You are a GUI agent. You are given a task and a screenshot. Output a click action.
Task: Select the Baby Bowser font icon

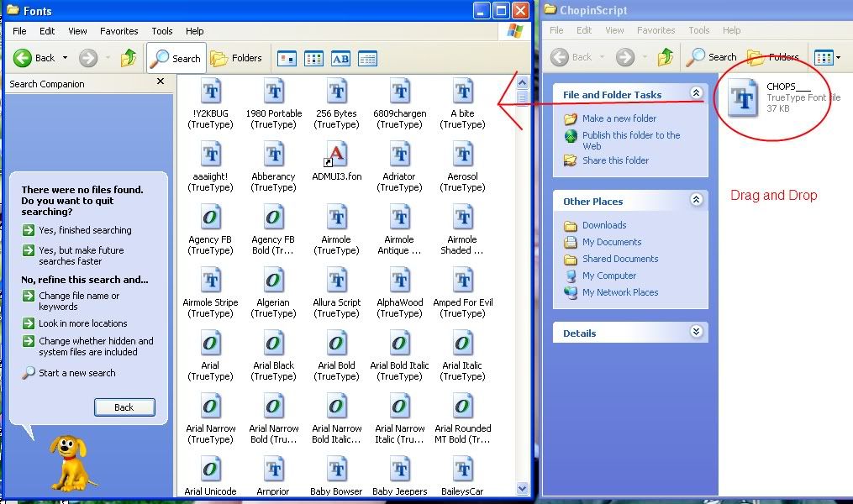point(337,470)
